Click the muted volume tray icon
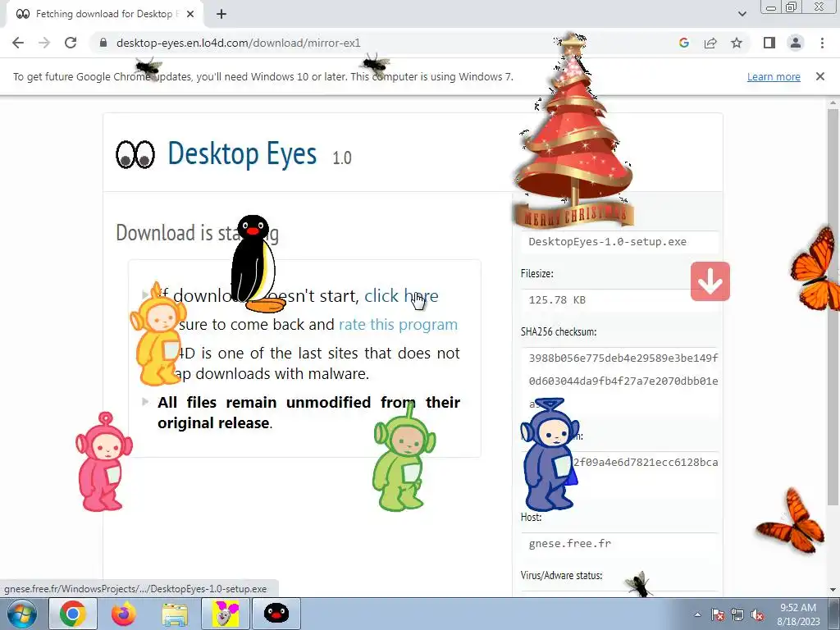This screenshot has width=840, height=630. click(757, 615)
